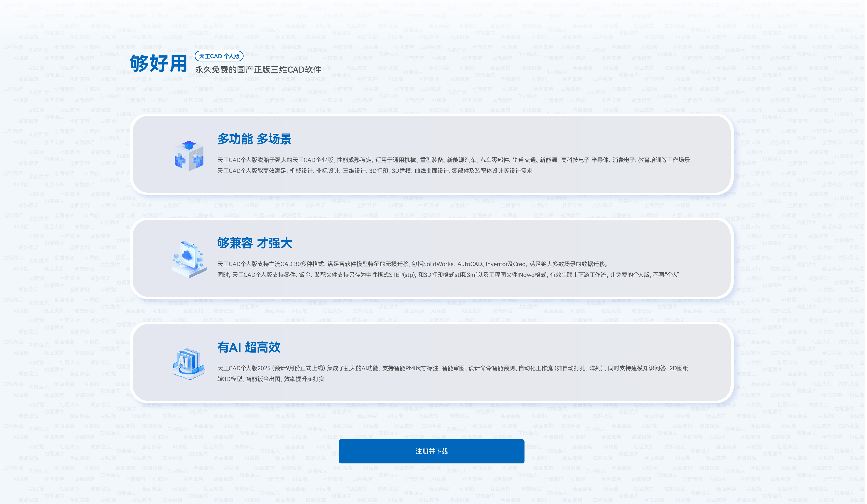Screen dimensions: 867x504
Task: Click the line starting 同时, 天工CAD个人版支持零件
Action: 447,275
